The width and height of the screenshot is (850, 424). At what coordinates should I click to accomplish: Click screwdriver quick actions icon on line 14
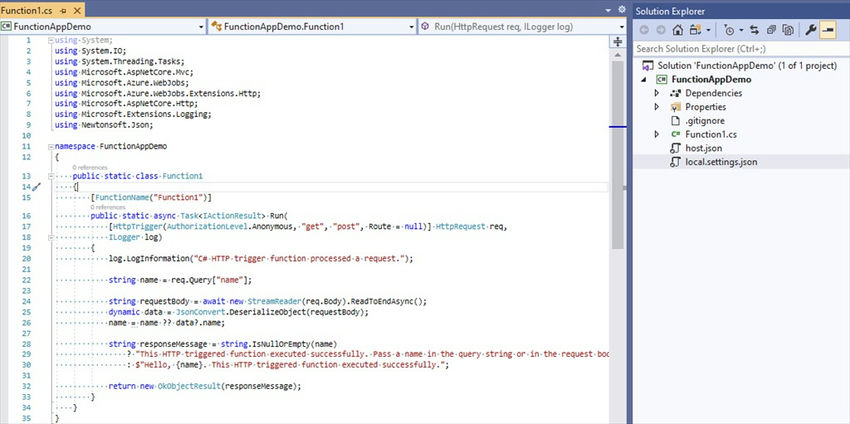(36, 187)
